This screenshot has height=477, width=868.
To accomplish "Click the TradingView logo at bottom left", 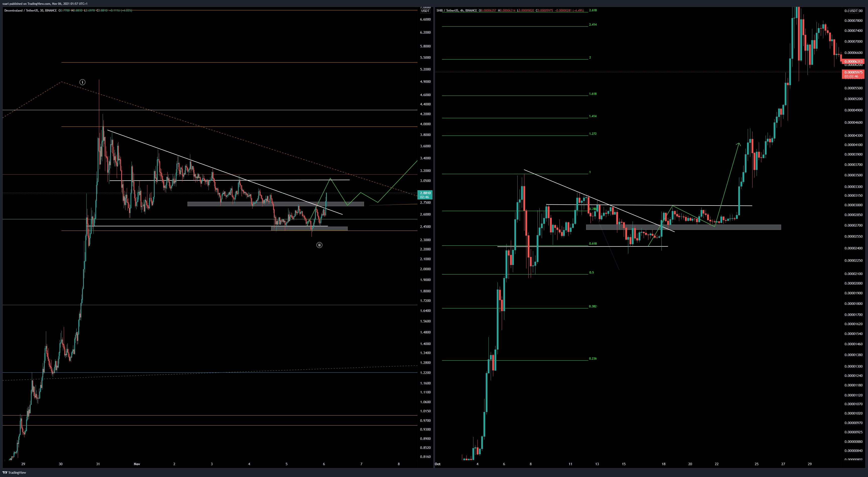I will pyautogui.click(x=14, y=473).
